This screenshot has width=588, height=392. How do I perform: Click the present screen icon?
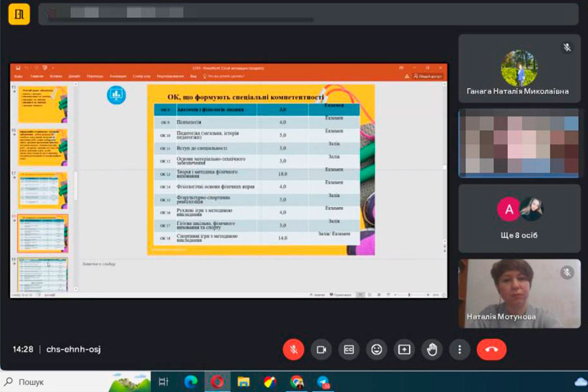point(404,350)
